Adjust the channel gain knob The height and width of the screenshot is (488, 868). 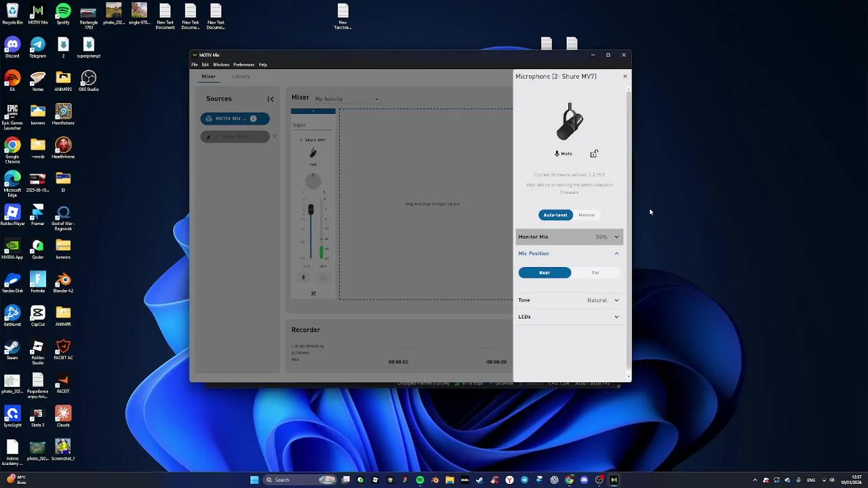tap(313, 180)
